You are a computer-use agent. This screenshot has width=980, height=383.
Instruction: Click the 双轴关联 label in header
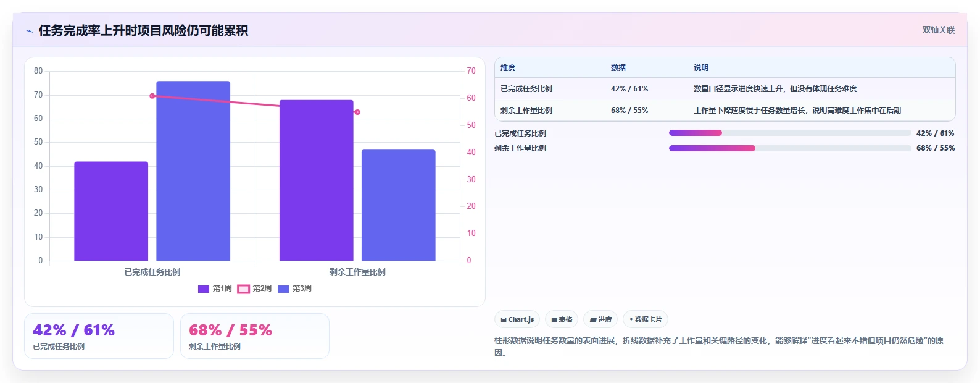(x=938, y=30)
